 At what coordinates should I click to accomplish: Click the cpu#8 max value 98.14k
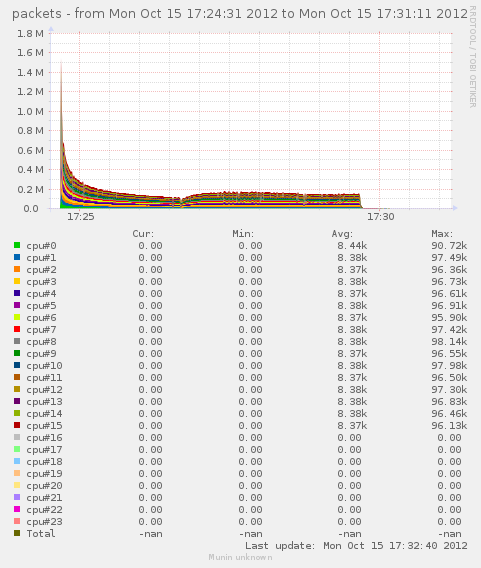(449, 342)
